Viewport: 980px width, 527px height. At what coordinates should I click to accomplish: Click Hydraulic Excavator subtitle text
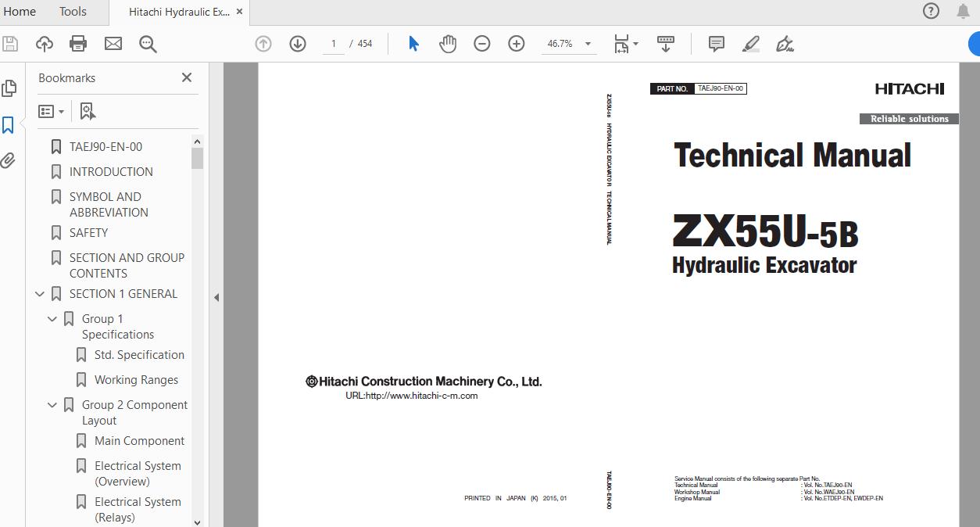[764, 265]
